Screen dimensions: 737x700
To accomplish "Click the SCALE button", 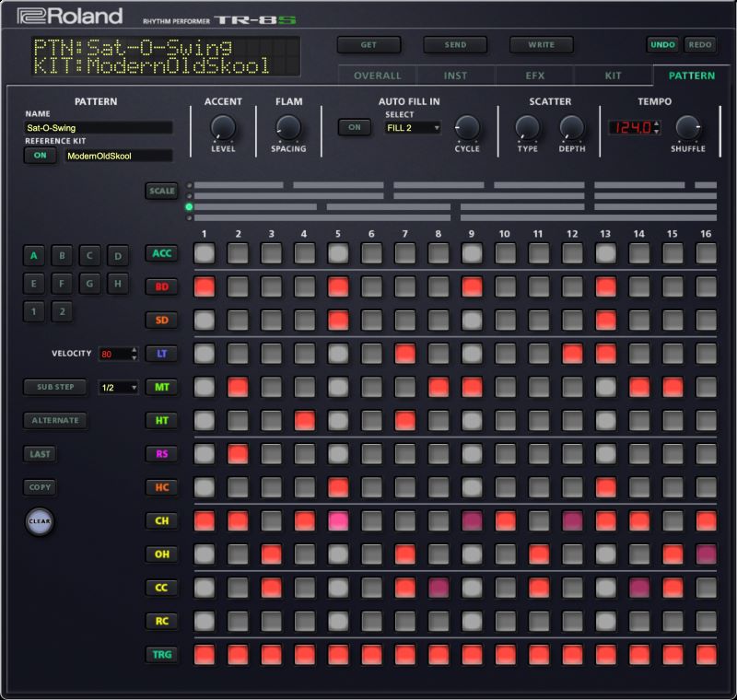I will pos(162,191).
